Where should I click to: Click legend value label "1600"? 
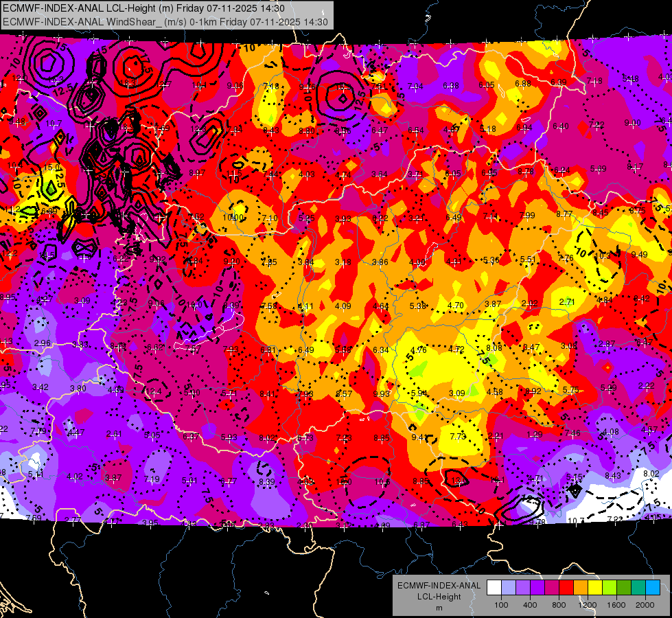tap(616, 605)
